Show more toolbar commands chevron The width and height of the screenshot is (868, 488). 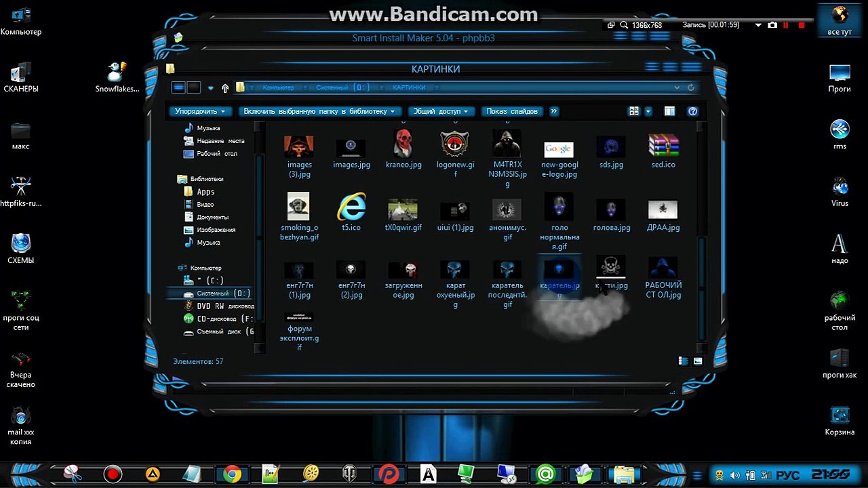tap(554, 111)
